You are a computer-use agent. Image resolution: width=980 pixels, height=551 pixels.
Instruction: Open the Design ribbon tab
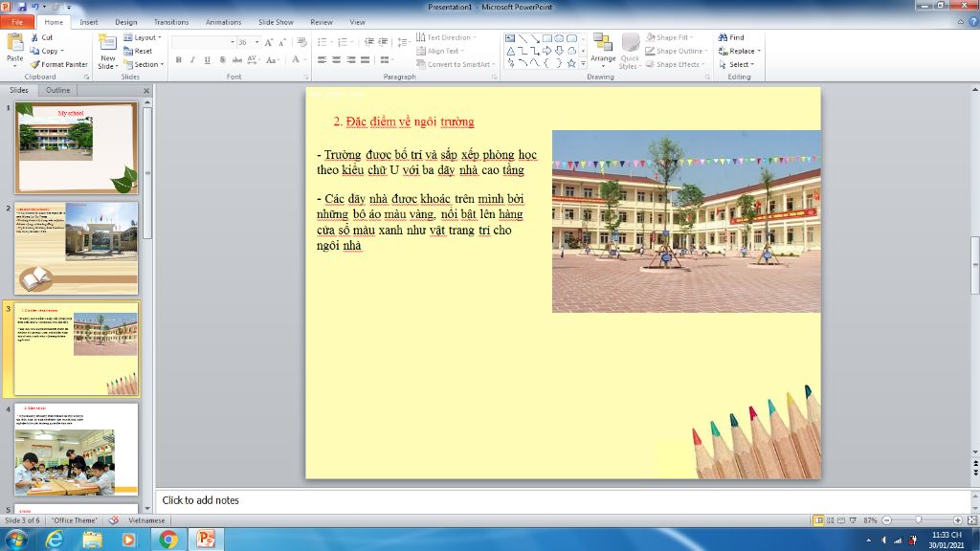click(125, 21)
